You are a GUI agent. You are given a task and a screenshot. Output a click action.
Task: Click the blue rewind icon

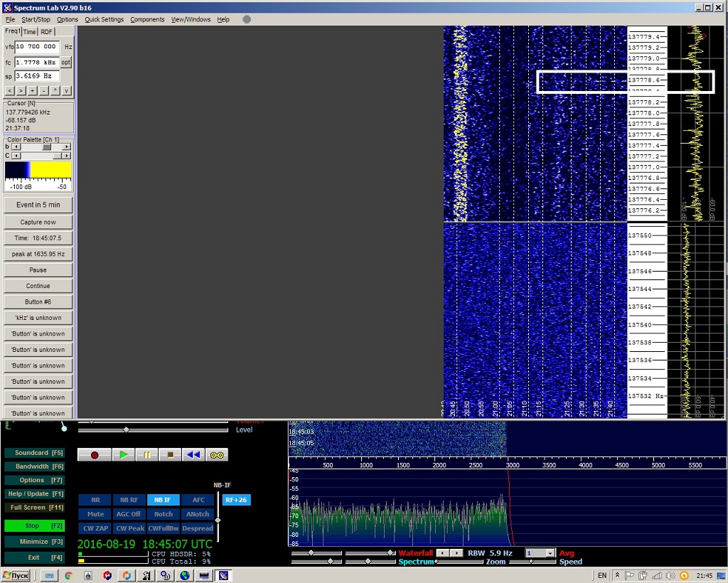(193, 455)
